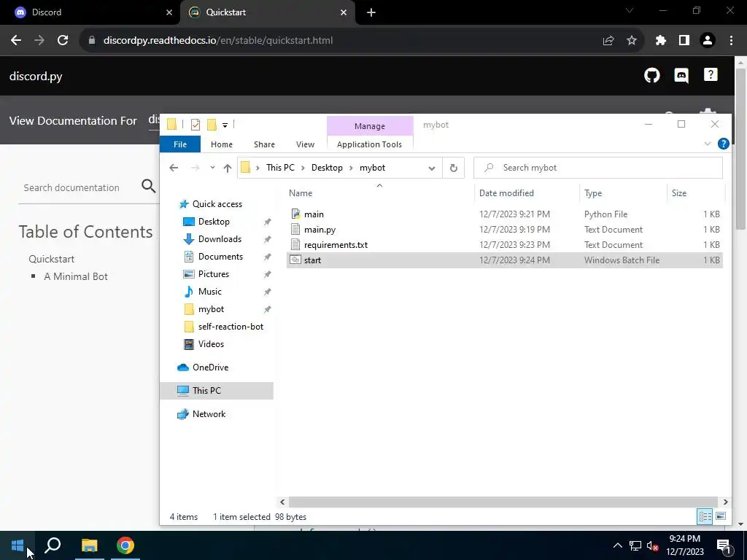The width and height of the screenshot is (747, 560).
Task: Open recent locations dropdown in Explorer
Action: point(212,168)
